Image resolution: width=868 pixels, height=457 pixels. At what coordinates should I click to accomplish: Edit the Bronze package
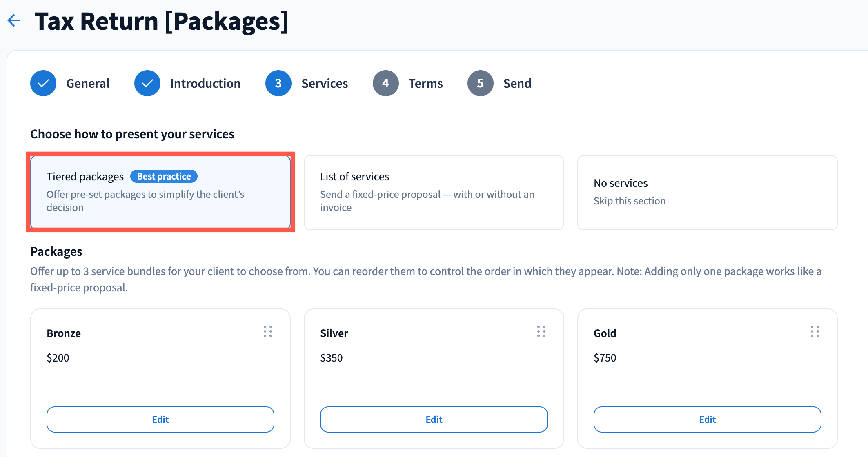(x=160, y=419)
